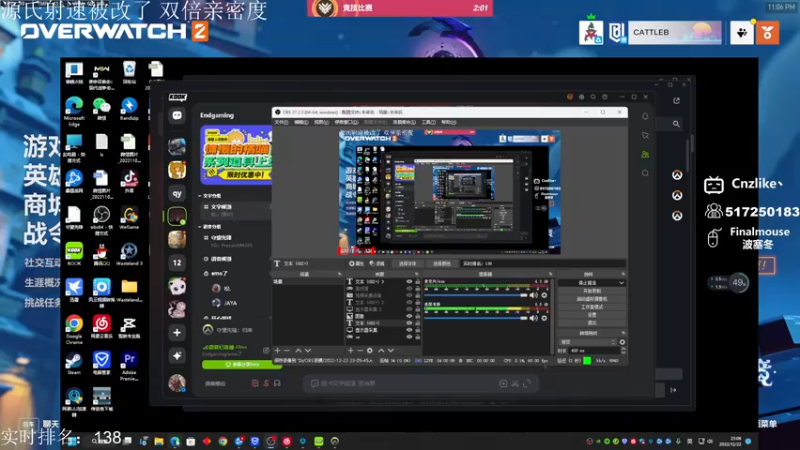Open the KOOK desktop shortcut
This screenshot has height=450, width=800.
coord(74,254)
